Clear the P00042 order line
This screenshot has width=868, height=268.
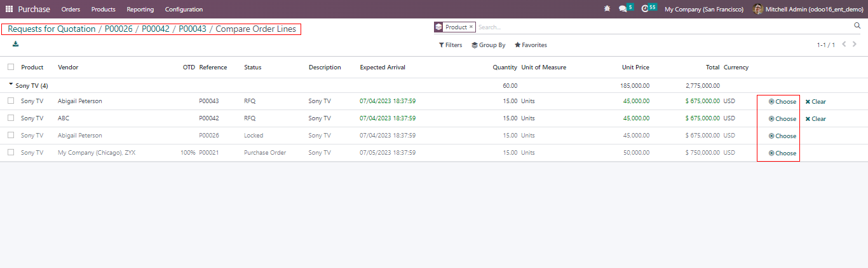(x=816, y=118)
